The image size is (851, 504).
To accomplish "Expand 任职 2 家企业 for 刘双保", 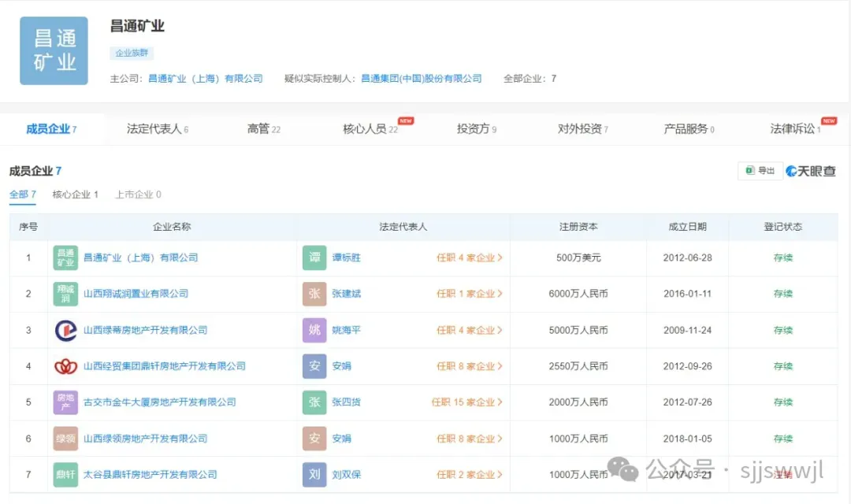I will tap(470, 475).
